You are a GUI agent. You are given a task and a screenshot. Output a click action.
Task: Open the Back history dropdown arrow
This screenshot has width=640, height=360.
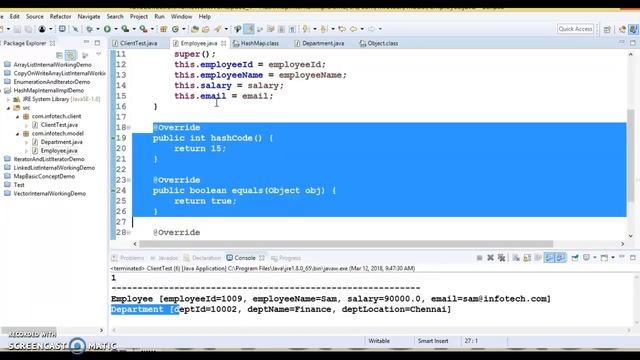click(x=362, y=29)
